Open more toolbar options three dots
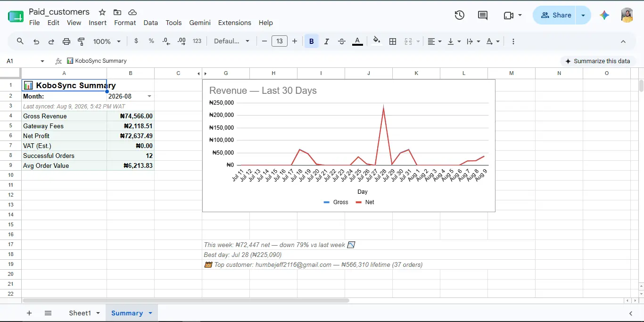Viewport: 644px width, 322px height. (513, 41)
